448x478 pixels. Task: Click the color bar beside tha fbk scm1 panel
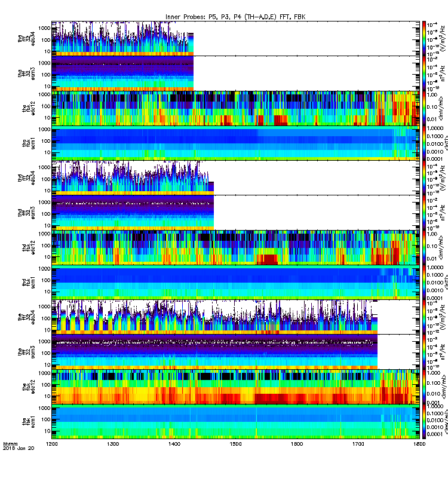(424, 143)
